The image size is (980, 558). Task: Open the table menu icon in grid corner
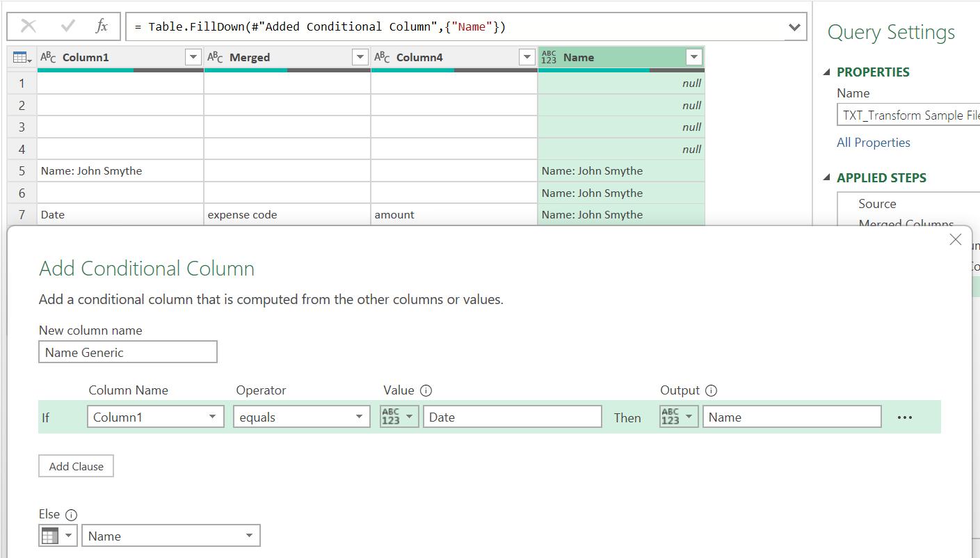[x=22, y=57]
